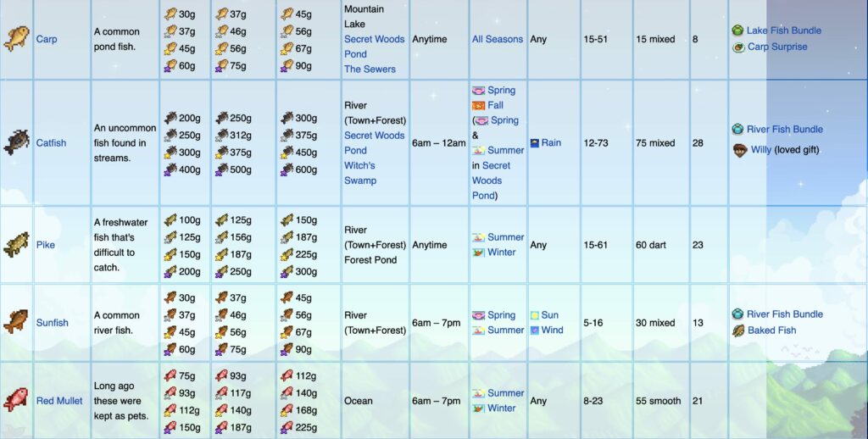Click the silver-quality Sunfish 37g icon
The width and height of the screenshot is (868, 439).
pos(170,315)
